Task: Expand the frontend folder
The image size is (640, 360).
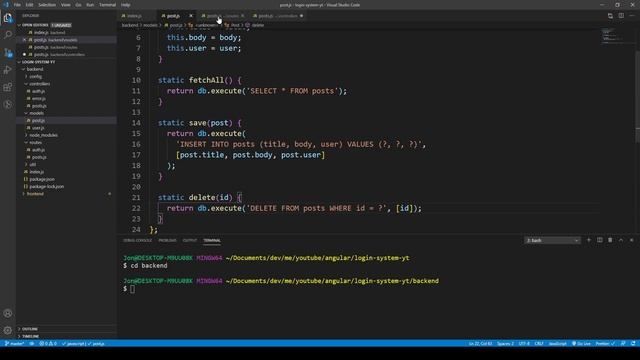Action: [x=66, y=194]
